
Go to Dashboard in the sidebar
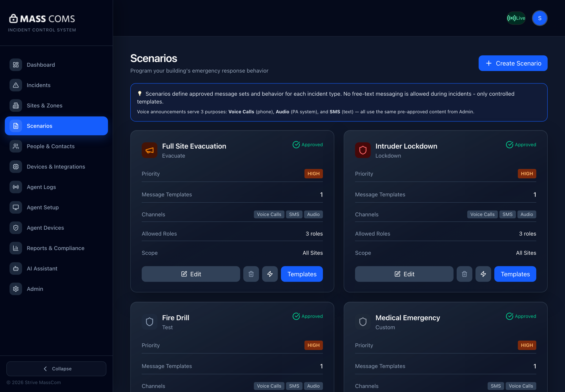tap(56, 65)
